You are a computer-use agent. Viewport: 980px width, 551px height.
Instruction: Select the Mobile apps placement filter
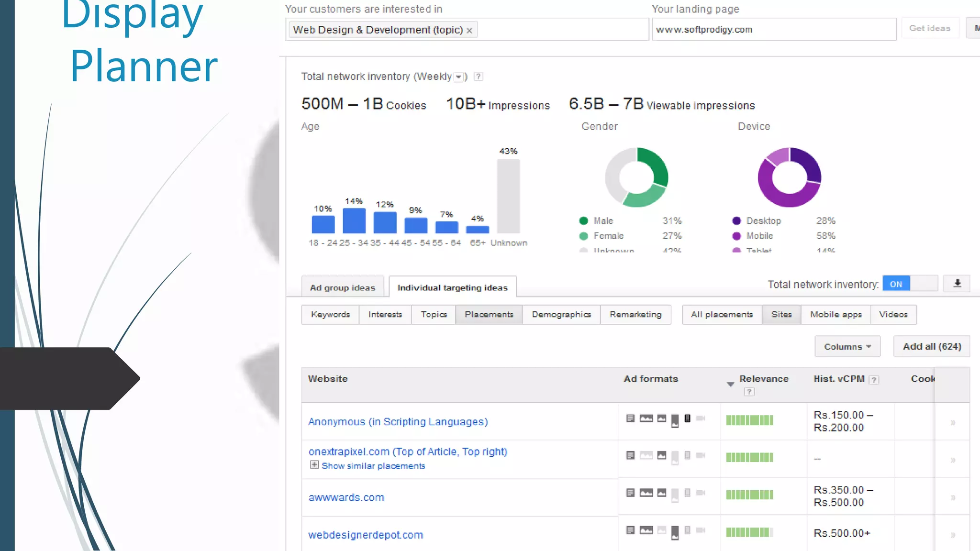[x=835, y=315]
